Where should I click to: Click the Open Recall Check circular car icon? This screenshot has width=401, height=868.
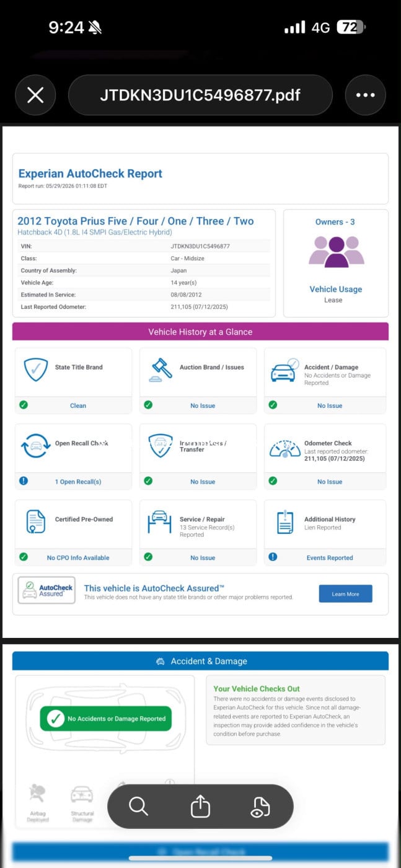(36, 446)
